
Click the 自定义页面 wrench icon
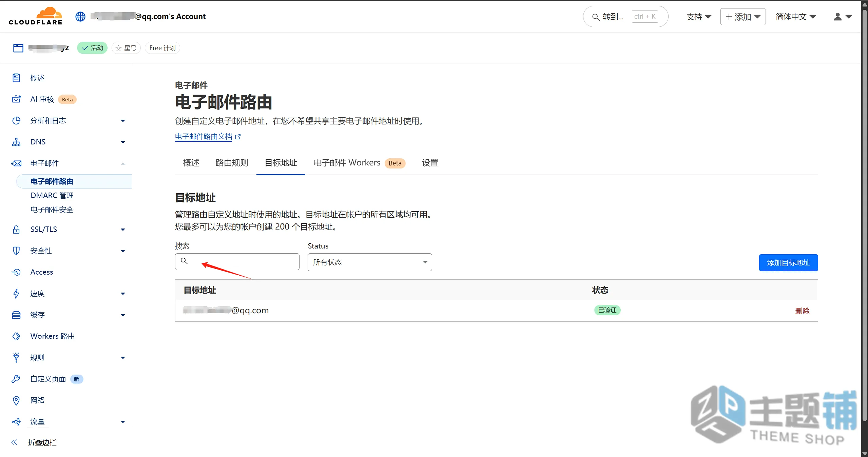[16, 379]
